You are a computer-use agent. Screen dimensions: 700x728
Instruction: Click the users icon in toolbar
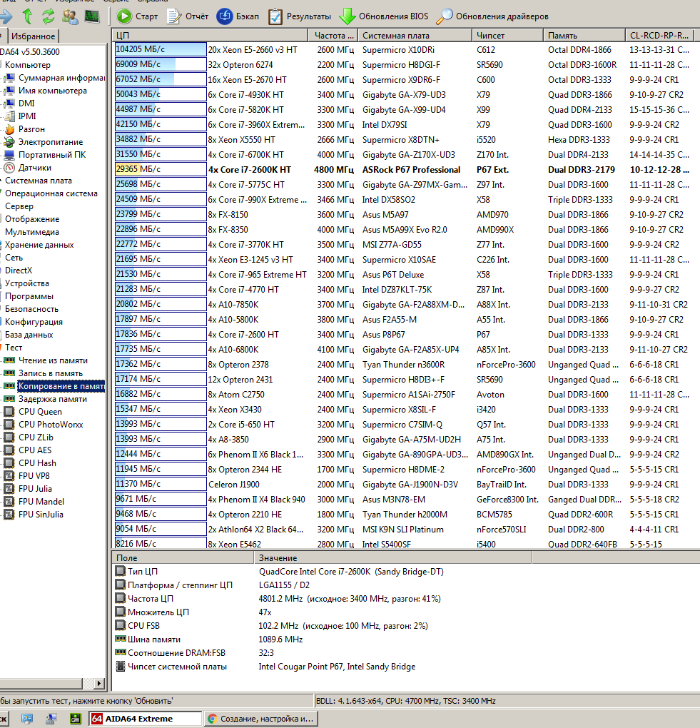(x=70, y=16)
